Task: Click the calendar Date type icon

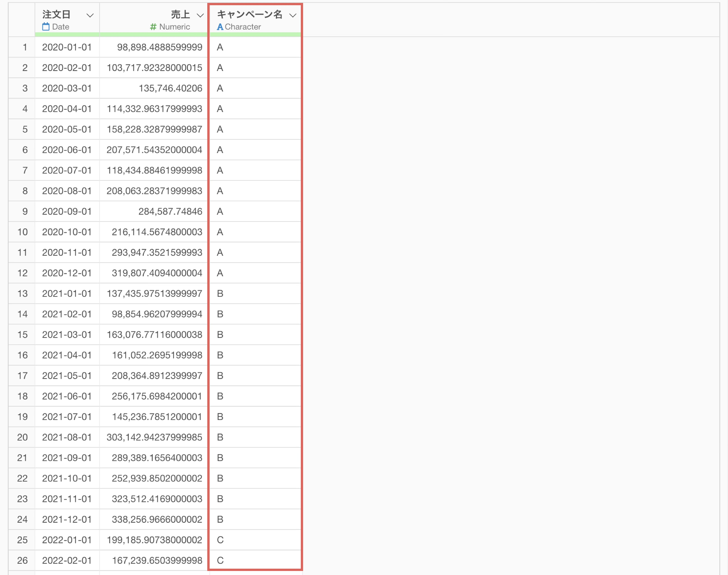Action: [x=46, y=27]
